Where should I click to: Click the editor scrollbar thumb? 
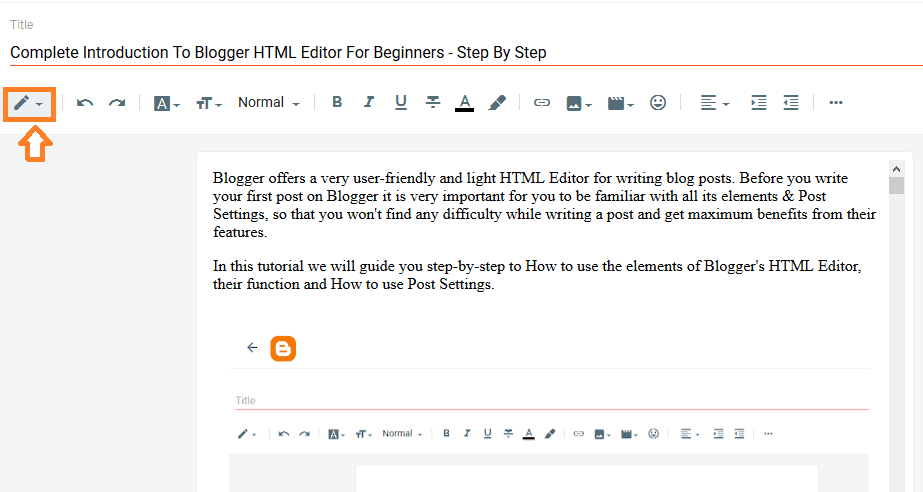click(x=896, y=186)
